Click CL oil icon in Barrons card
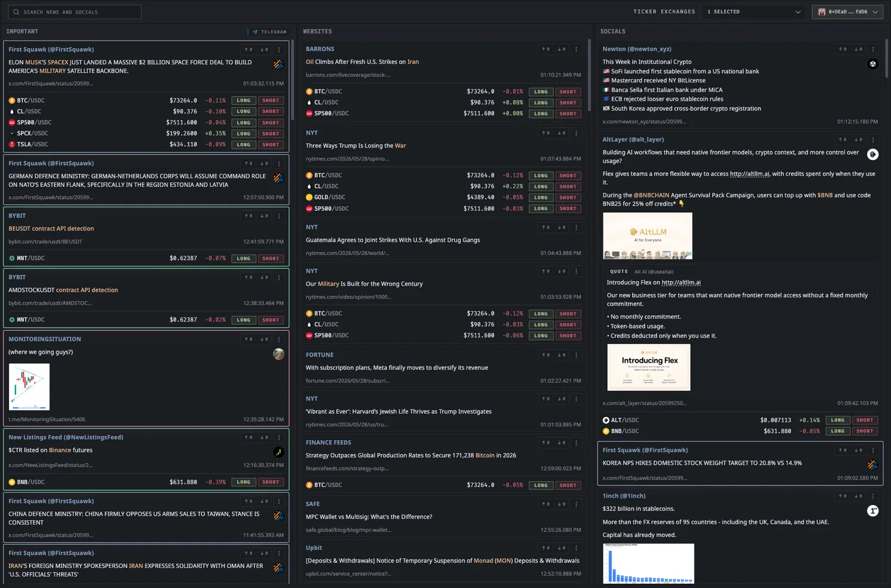The width and height of the screenshot is (891, 588). pyautogui.click(x=309, y=103)
